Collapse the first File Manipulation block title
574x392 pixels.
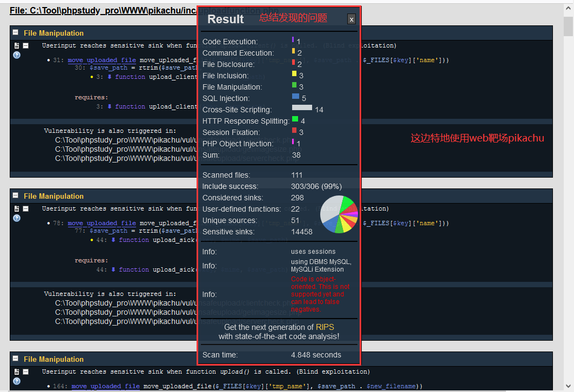click(15, 32)
